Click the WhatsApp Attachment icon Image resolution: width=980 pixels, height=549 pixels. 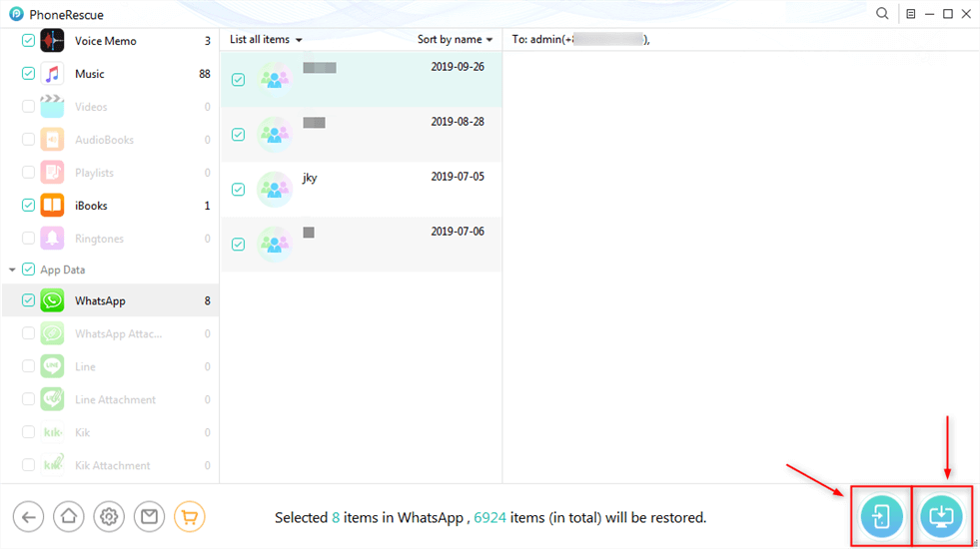(x=53, y=333)
